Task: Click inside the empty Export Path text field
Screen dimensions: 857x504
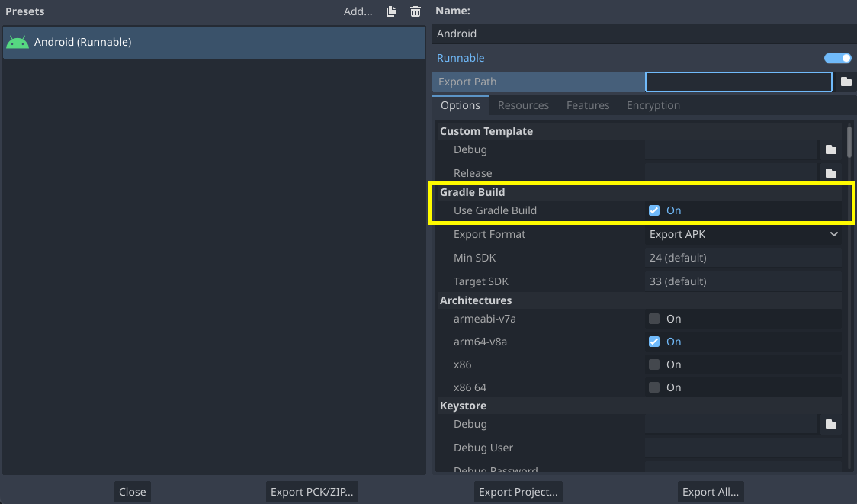Action: pos(738,82)
